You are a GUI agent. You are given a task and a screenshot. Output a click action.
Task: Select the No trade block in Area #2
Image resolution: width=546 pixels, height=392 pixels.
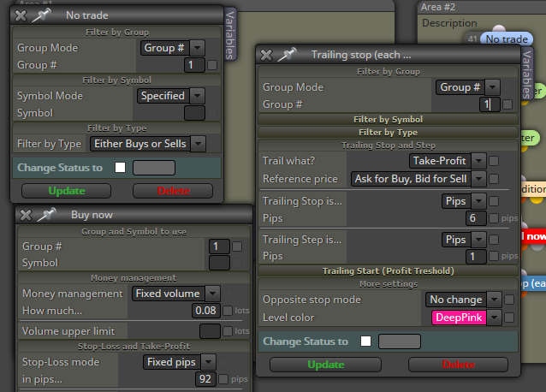coord(507,39)
